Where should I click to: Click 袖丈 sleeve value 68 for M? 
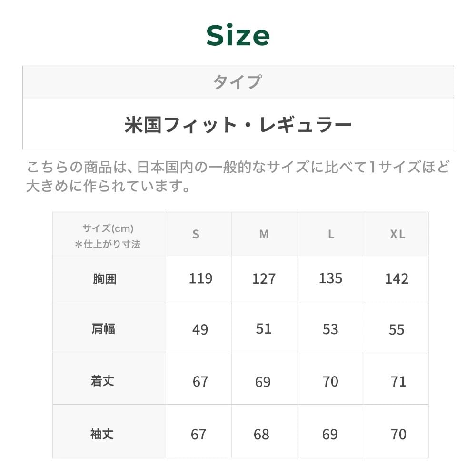[x=261, y=435]
